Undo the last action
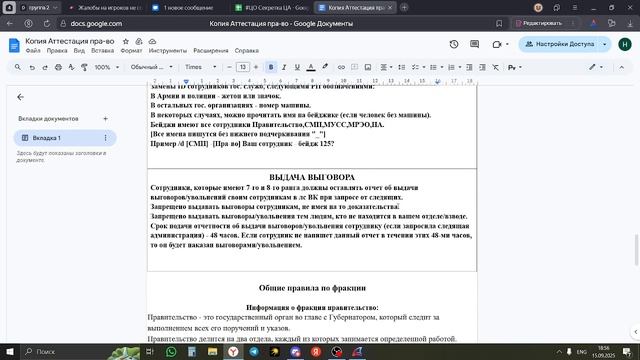This screenshot has width=640, height=360. pos(32,67)
